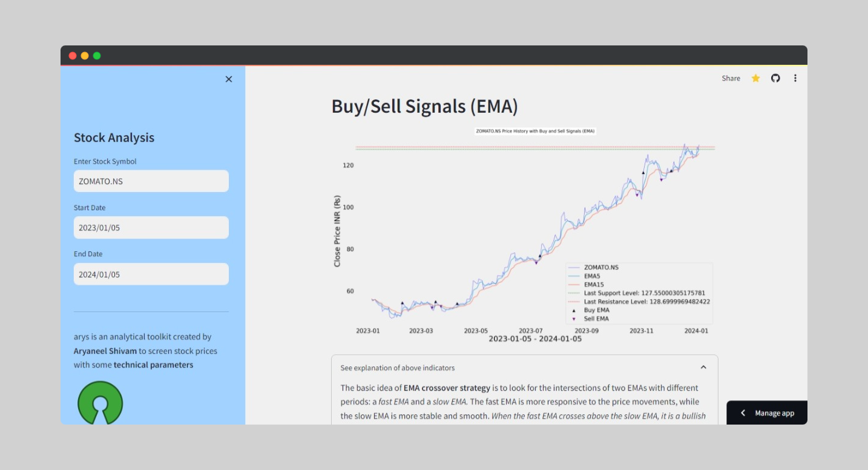This screenshot has width=868, height=470.
Task: Click the End Date label
Action: click(x=88, y=254)
